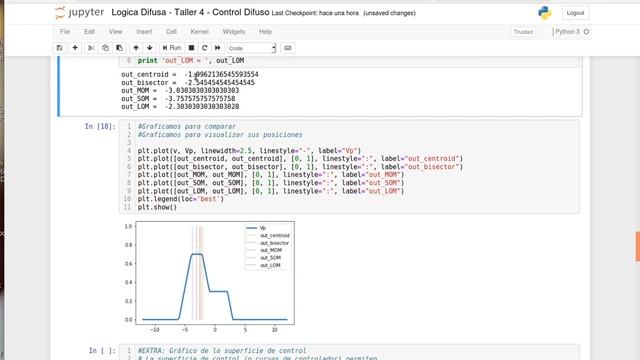Viewport: 640px width, 360px height.
Task: Open the Cell menu
Action: [171, 31]
